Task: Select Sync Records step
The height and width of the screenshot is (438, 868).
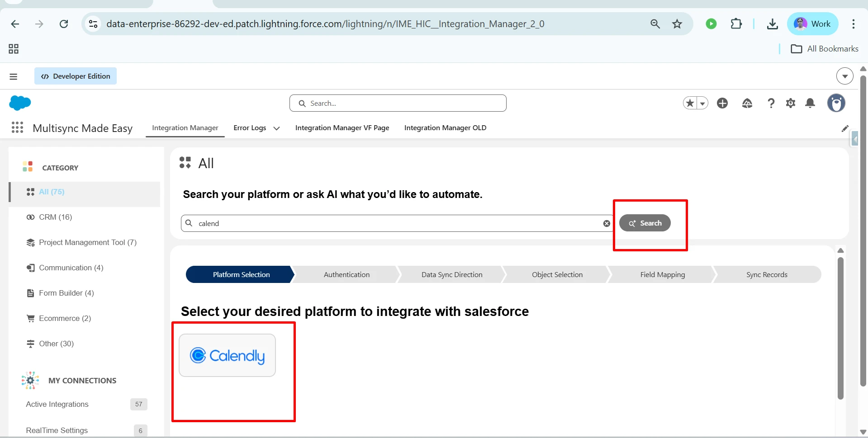Action: pyautogui.click(x=767, y=274)
